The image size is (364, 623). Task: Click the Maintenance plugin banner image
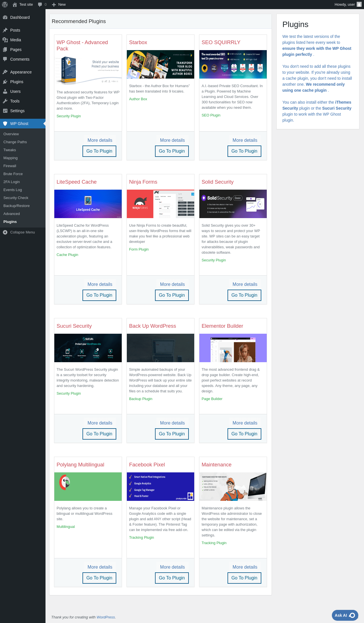[233, 487]
